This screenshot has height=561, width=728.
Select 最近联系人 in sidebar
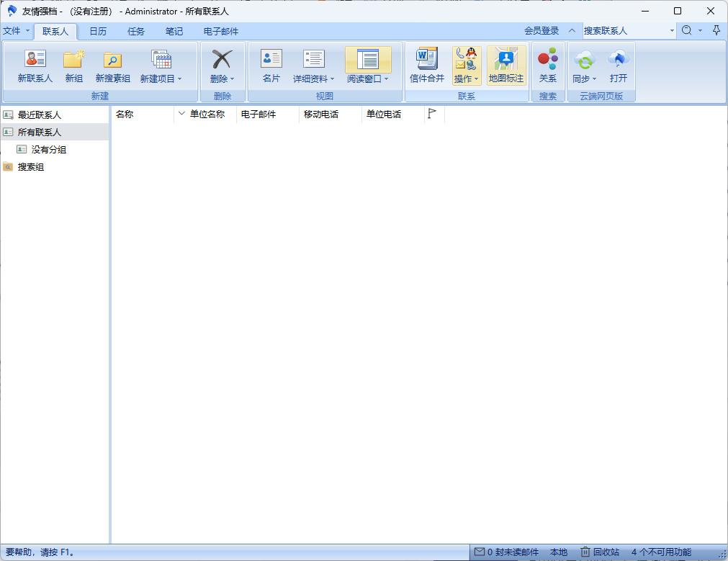point(55,115)
